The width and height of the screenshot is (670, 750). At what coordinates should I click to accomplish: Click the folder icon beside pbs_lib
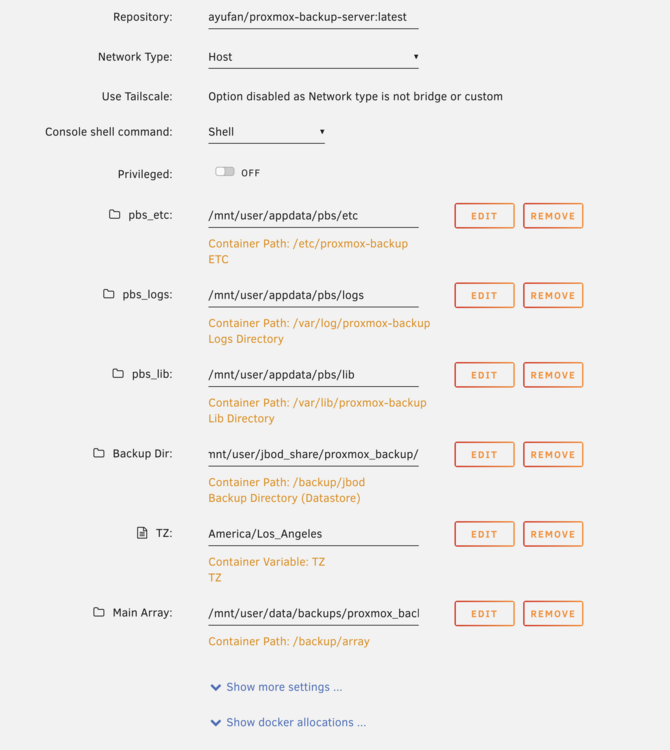(118, 373)
